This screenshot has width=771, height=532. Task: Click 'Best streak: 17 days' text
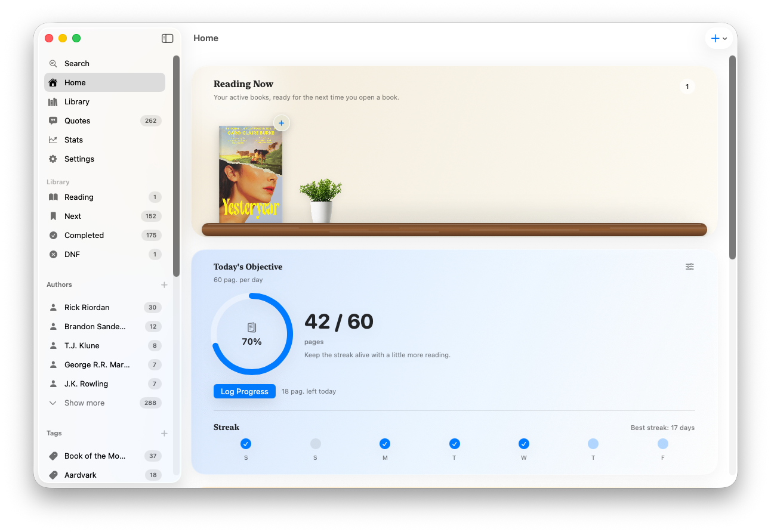pos(662,428)
